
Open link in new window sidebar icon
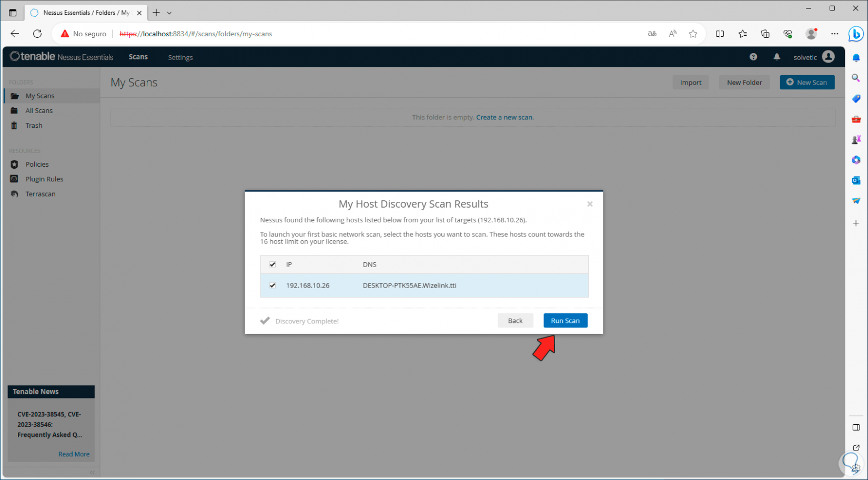856,448
